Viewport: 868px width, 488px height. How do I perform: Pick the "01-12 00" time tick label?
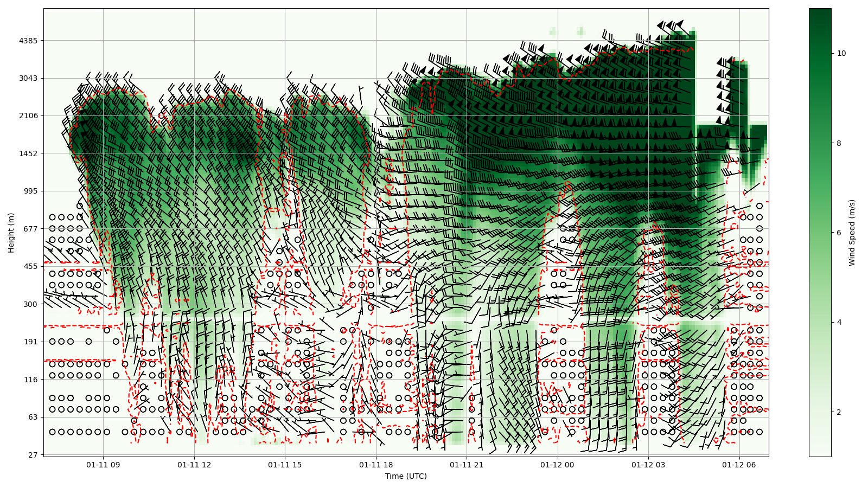(x=557, y=465)
